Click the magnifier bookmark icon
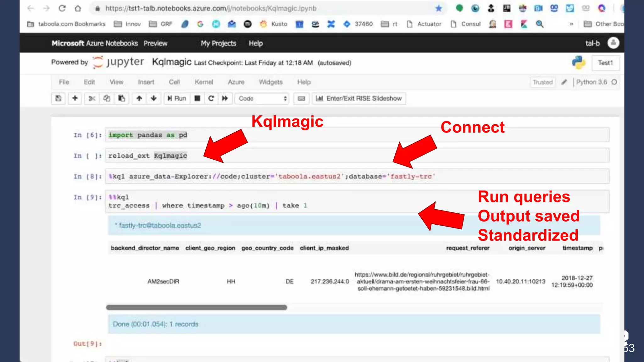The image size is (644, 362). pos(540,24)
